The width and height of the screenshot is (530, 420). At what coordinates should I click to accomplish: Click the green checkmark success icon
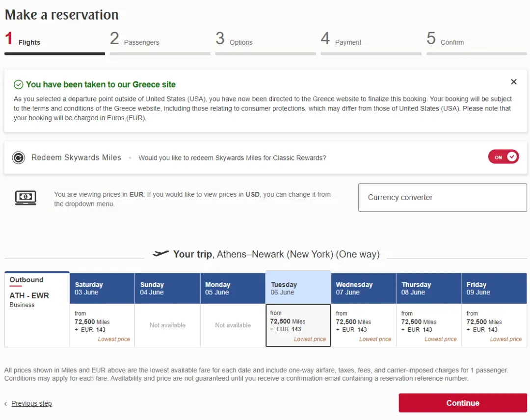[x=19, y=84]
